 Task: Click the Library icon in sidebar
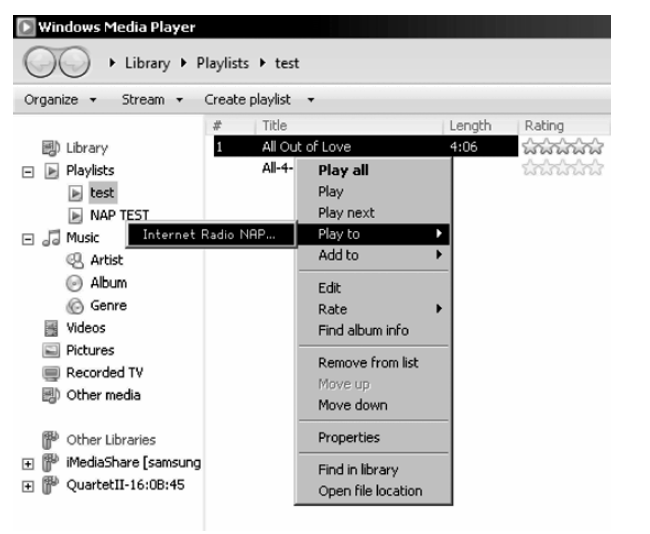click(x=51, y=148)
